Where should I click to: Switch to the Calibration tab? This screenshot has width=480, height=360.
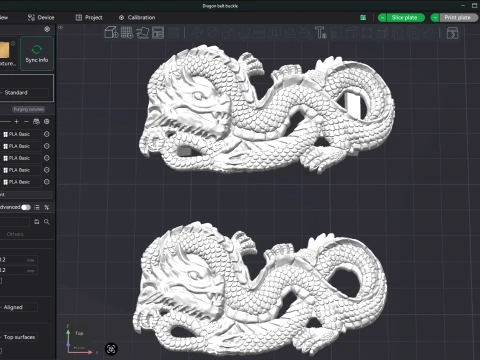pyautogui.click(x=137, y=18)
